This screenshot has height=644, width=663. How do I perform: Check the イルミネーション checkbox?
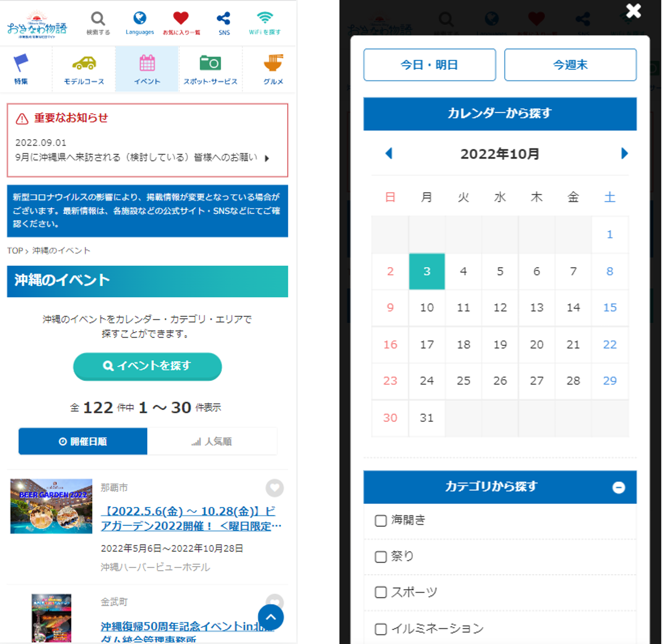[381, 629]
